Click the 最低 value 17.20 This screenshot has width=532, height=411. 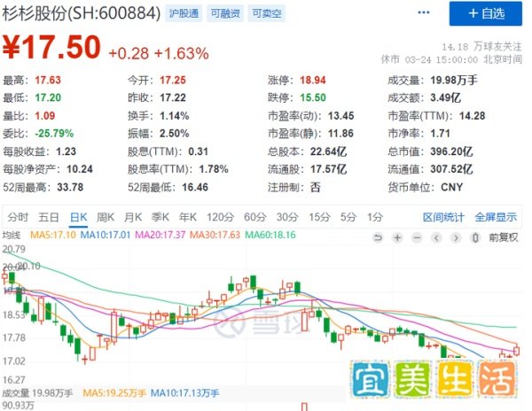[48, 98]
